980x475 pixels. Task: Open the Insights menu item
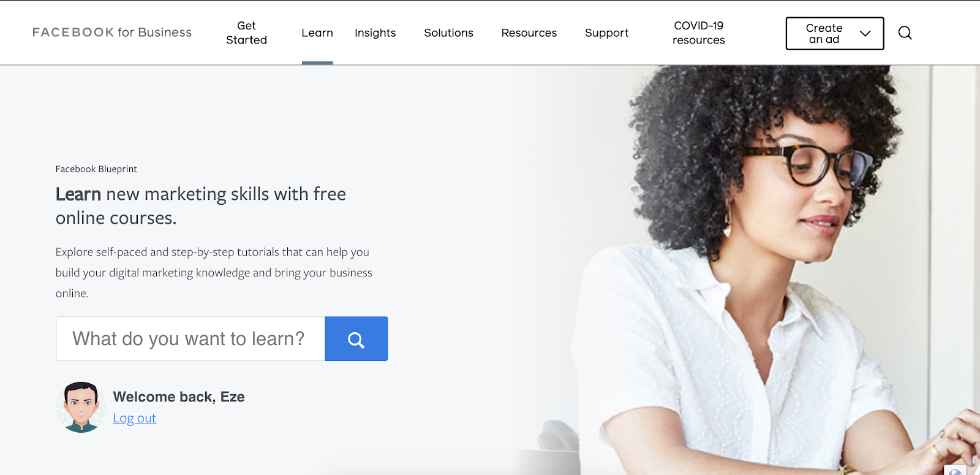pyautogui.click(x=375, y=33)
